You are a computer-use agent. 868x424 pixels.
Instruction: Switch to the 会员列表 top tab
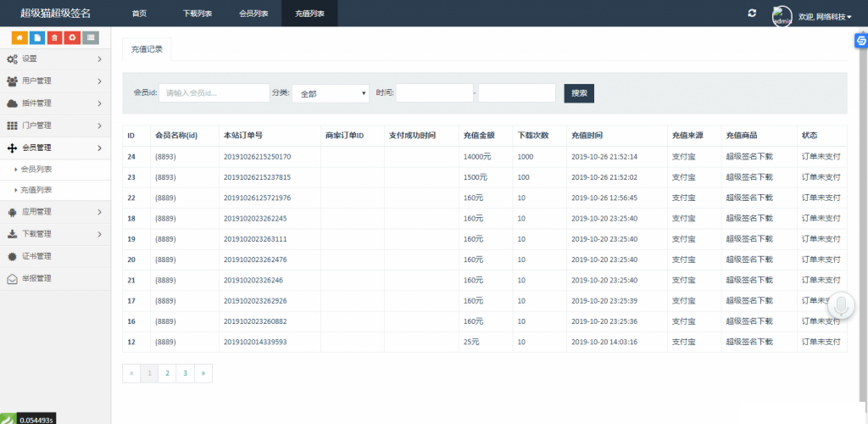(x=255, y=14)
